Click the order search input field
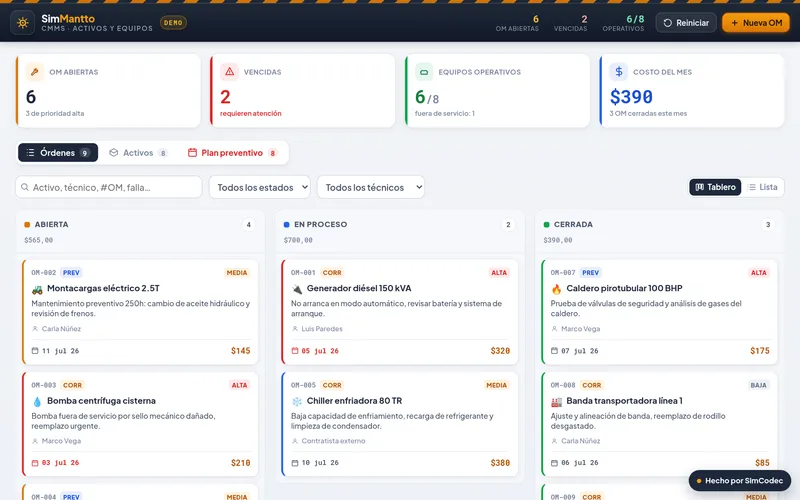 pyautogui.click(x=109, y=187)
